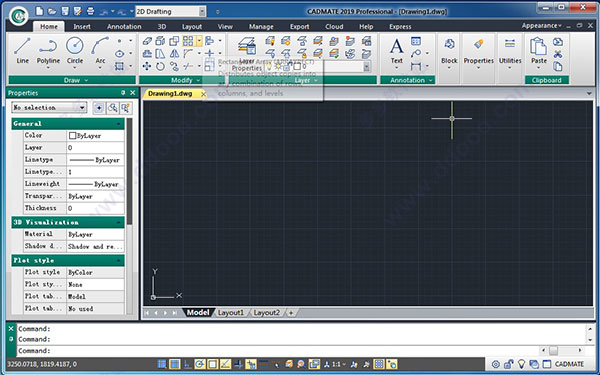Collapse the General properties section
Screen dimensions: 600x375
119,124
